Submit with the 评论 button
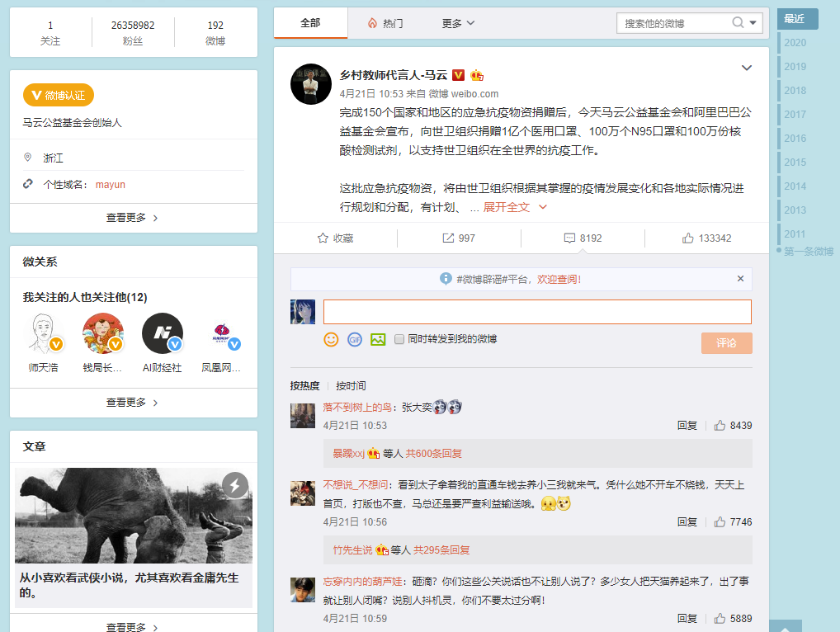The width and height of the screenshot is (840, 632). 726,343
